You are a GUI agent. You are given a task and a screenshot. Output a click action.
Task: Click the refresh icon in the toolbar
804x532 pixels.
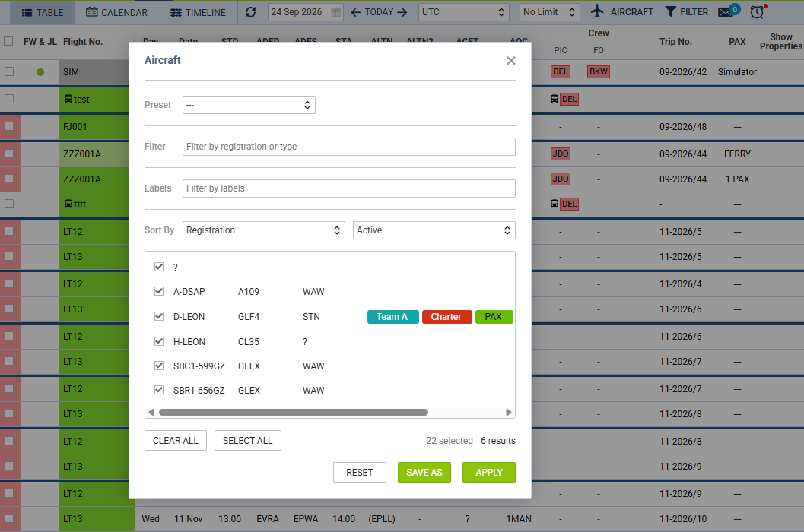[x=251, y=12]
